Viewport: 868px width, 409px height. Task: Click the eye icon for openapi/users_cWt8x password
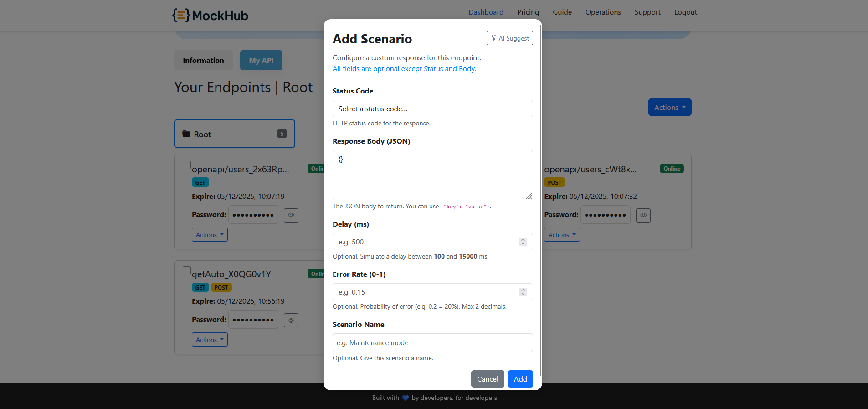pyautogui.click(x=643, y=215)
